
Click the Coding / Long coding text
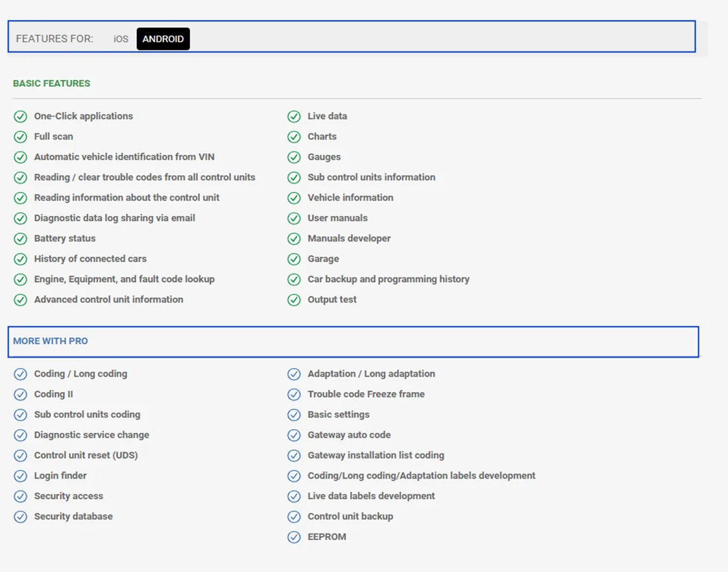(81, 373)
